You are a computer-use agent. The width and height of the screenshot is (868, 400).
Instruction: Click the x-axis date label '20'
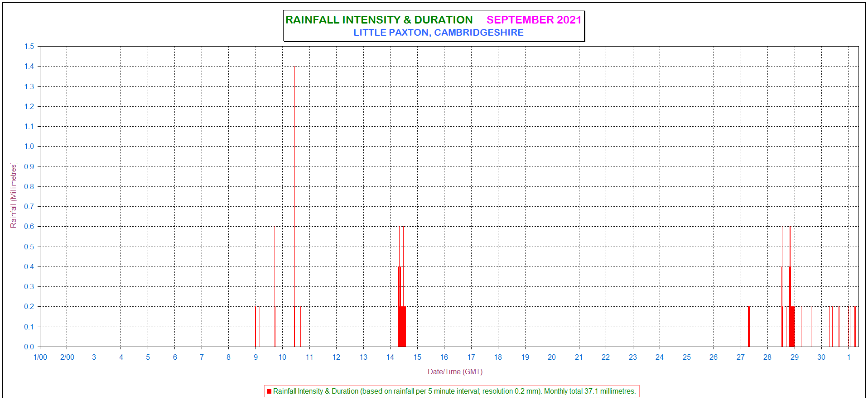552,357
